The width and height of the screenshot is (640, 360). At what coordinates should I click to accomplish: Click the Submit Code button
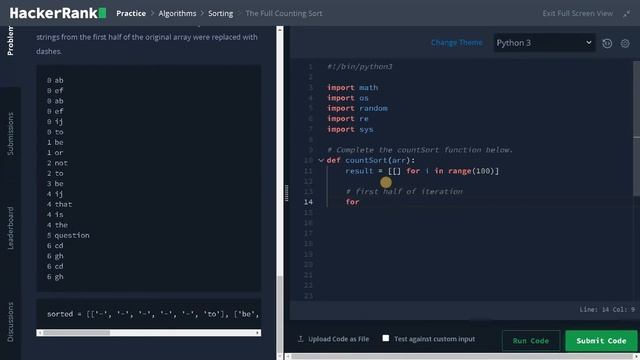(x=601, y=341)
